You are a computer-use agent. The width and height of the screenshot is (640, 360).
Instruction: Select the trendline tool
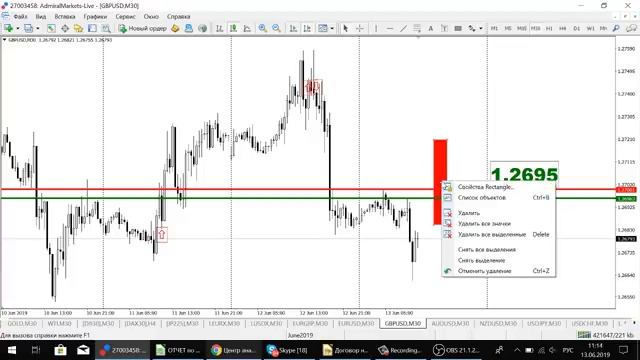[x=403, y=28]
